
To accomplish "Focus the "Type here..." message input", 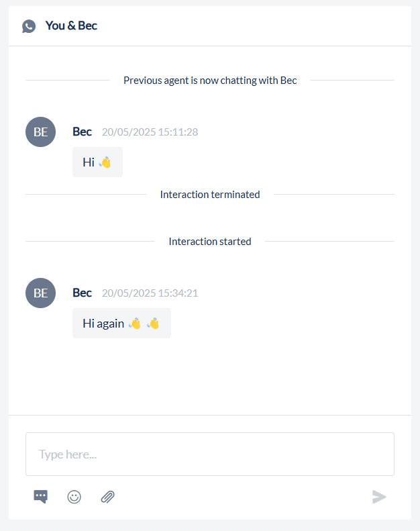I will pyautogui.click(x=209, y=454).
